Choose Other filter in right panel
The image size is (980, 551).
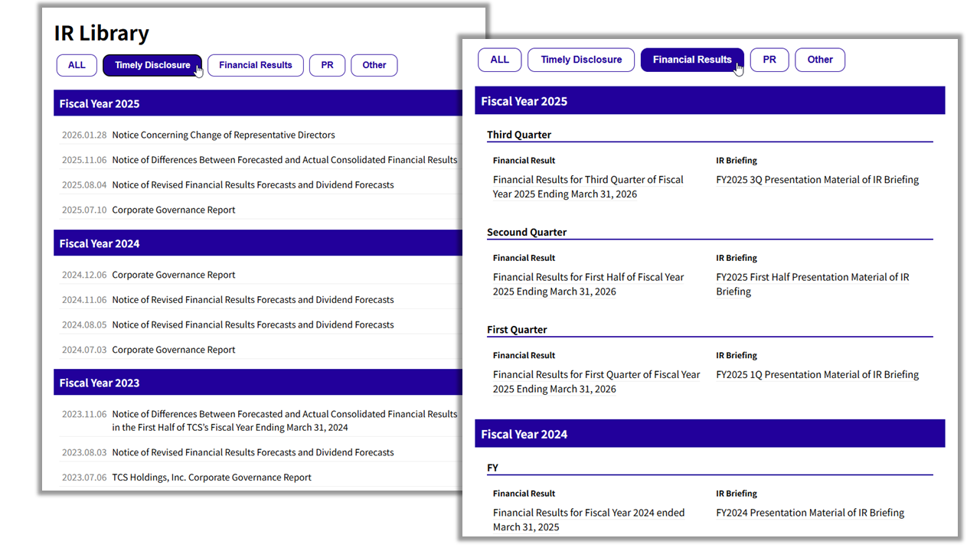tap(820, 60)
